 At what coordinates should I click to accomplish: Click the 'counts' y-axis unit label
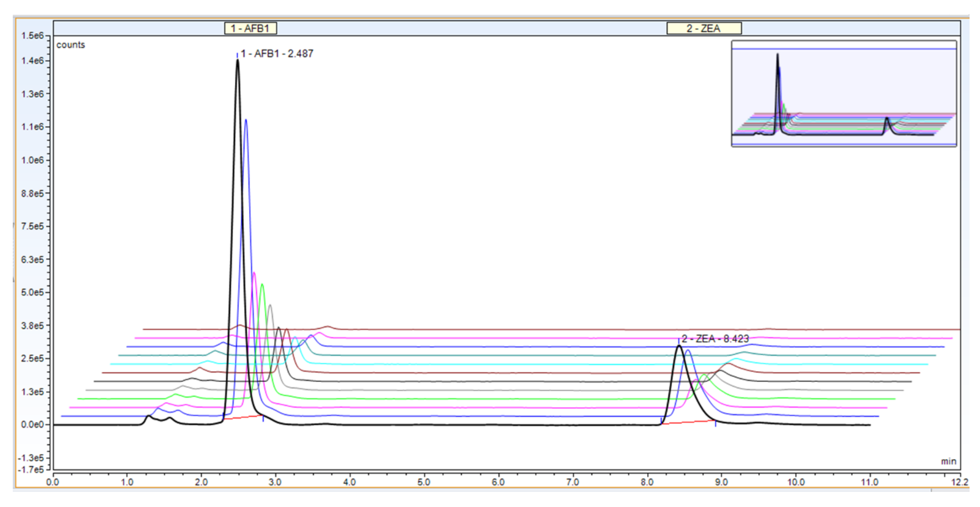71,45
